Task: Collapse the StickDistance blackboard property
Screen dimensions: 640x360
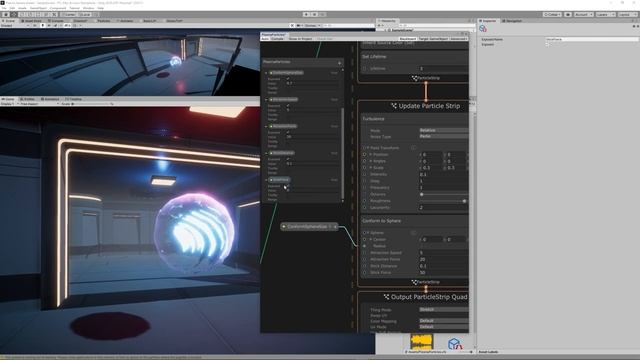Action: pos(267,153)
